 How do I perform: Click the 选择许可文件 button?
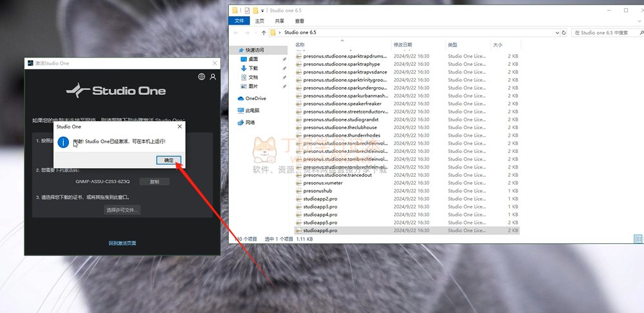122,210
